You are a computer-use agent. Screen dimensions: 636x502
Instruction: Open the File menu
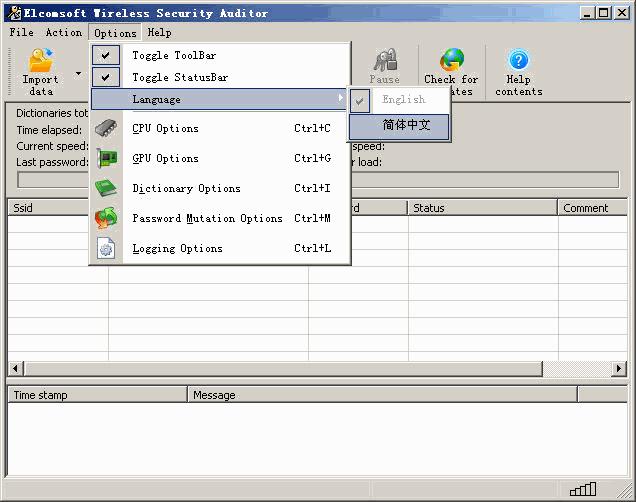(21, 32)
